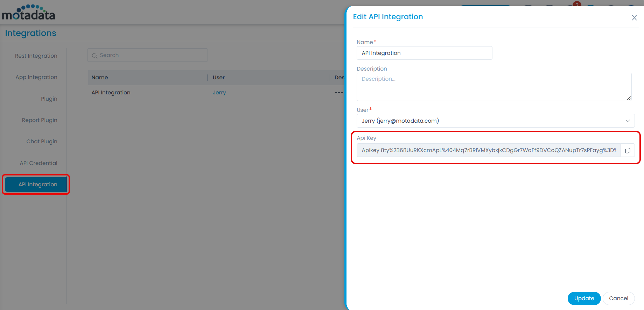Viewport: 644px width, 310px height.
Task: Focus the Name input field
Action: (x=424, y=53)
